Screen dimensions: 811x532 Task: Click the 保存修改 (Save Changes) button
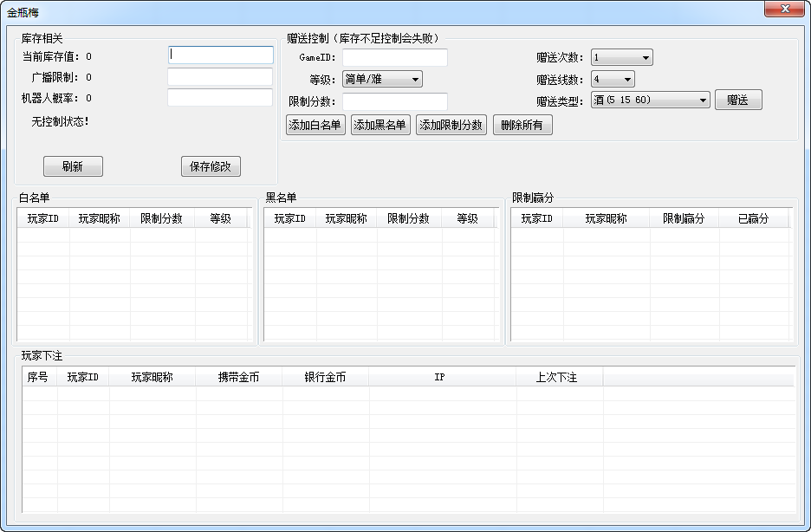(x=210, y=166)
